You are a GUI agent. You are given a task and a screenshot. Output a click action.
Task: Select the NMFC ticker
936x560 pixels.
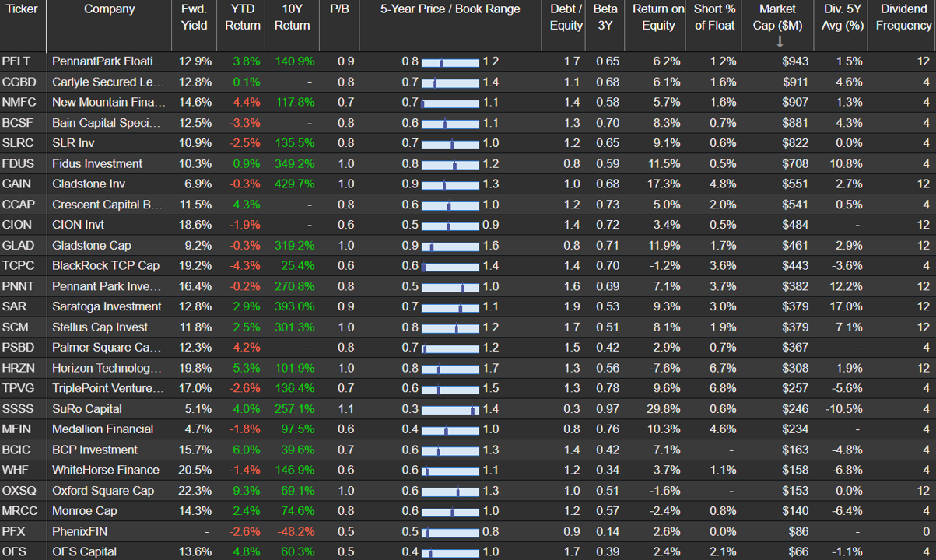(19, 102)
